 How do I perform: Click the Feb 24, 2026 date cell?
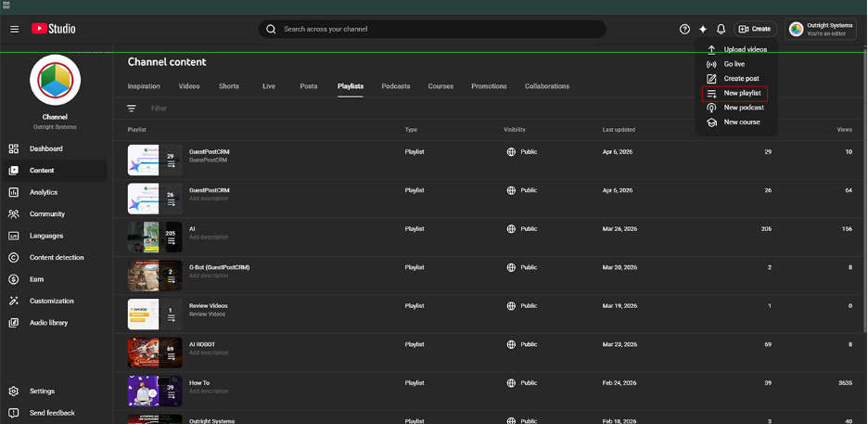point(619,383)
